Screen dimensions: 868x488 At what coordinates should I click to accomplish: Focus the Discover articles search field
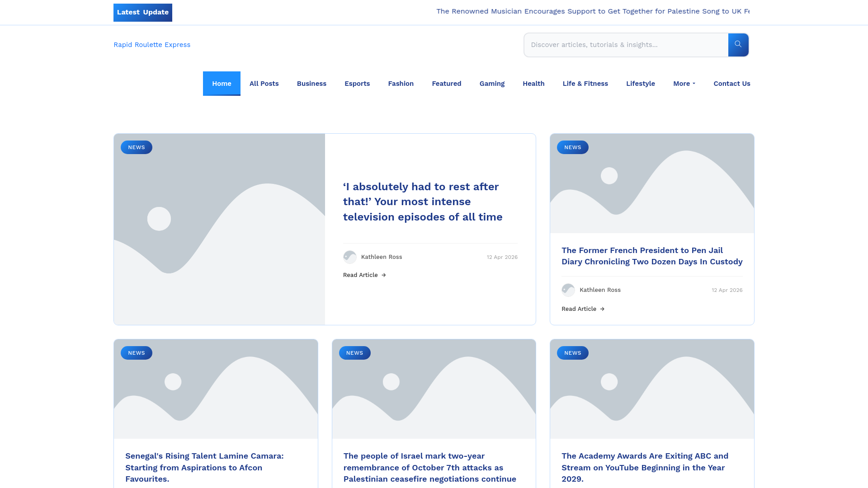click(x=626, y=45)
